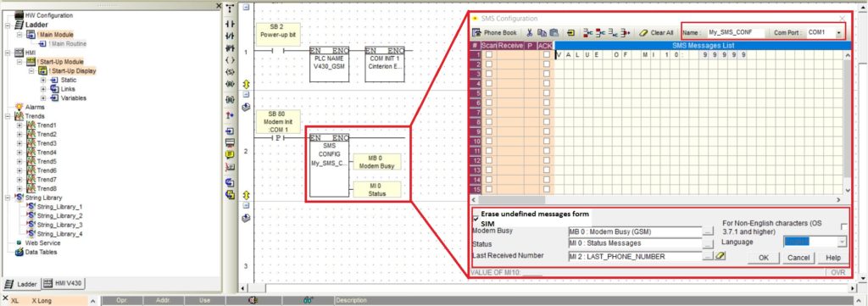Viewport: 868px width, 306px height.
Task: Enable Scan checkbox for message row 1
Action: click(489, 55)
